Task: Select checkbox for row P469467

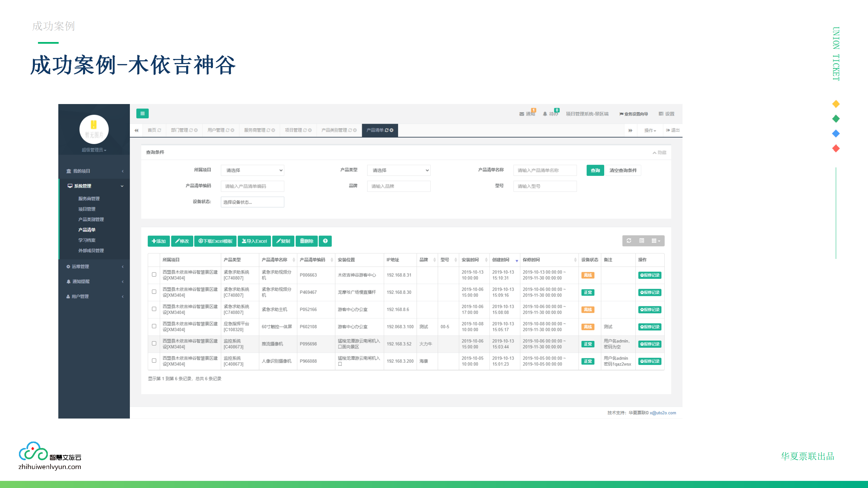Action: point(154,292)
